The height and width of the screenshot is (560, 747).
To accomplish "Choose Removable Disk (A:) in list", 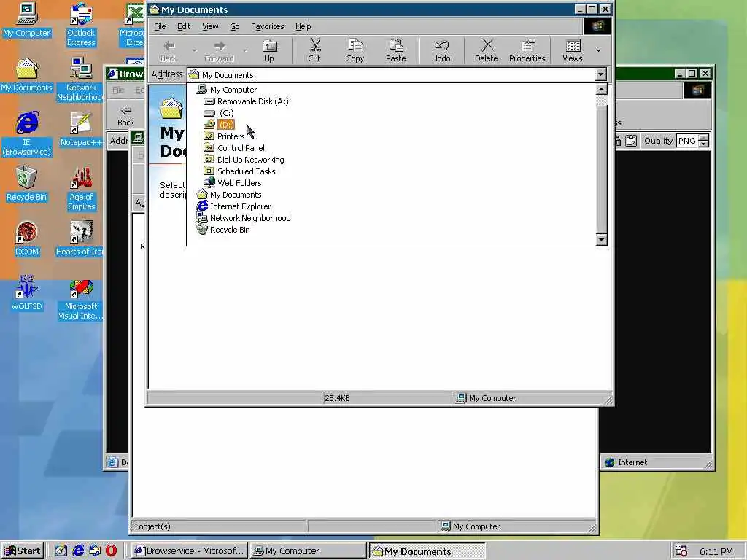I will (252, 101).
